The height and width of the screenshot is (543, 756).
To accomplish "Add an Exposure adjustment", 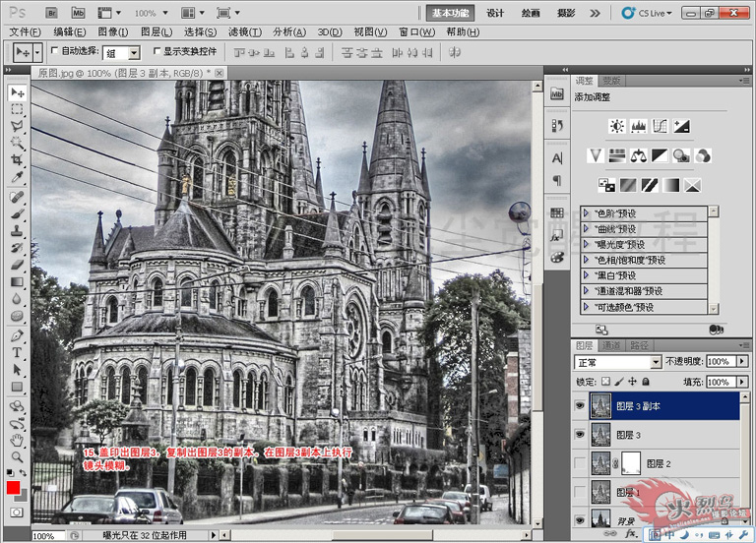I will 682,126.
